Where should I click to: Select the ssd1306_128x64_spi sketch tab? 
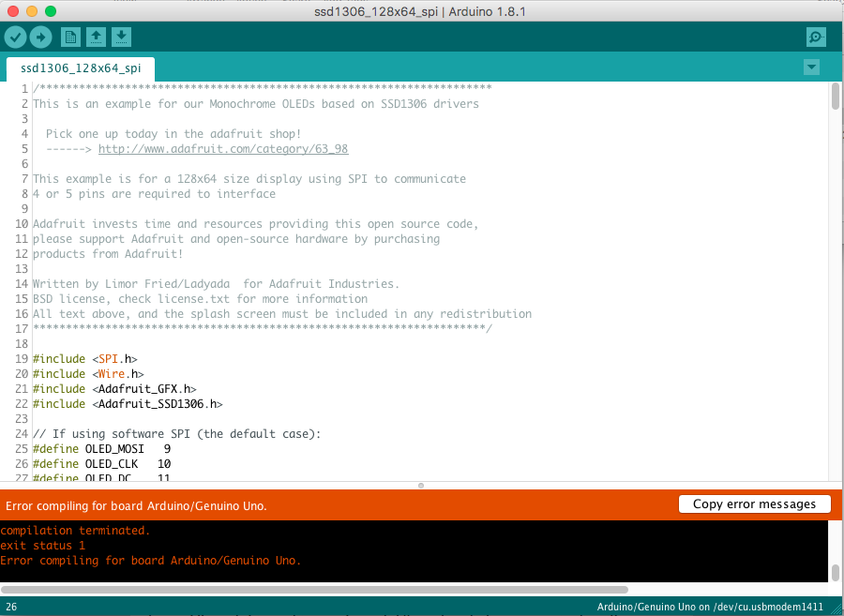[80, 68]
